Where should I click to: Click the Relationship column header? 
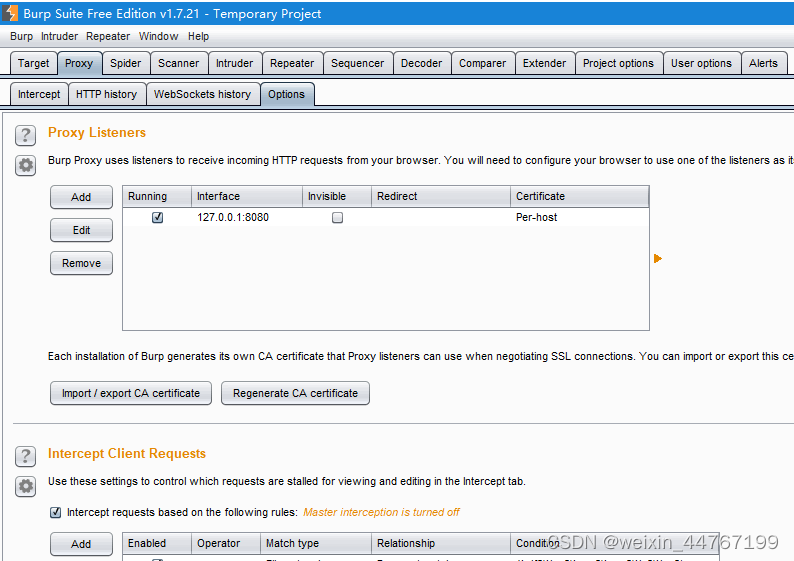pyautogui.click(x=441, y=543)
